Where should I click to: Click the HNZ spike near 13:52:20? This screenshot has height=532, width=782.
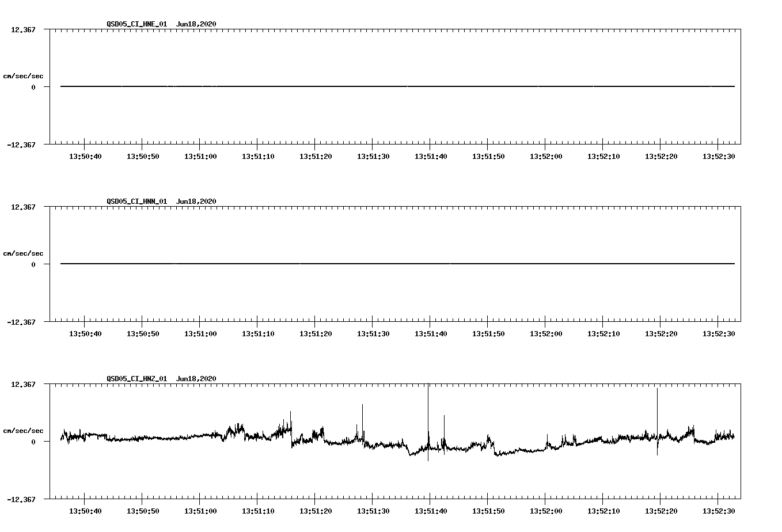pos(657,421)
